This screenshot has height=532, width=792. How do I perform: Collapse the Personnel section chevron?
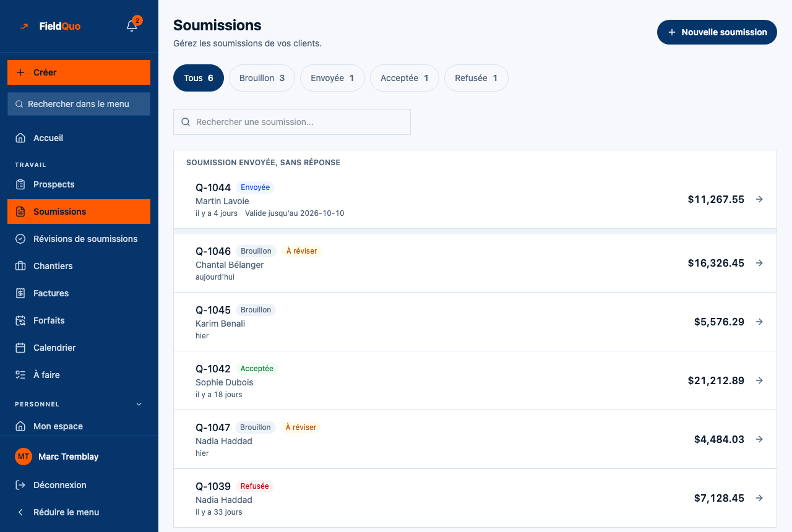coord(139,404)
